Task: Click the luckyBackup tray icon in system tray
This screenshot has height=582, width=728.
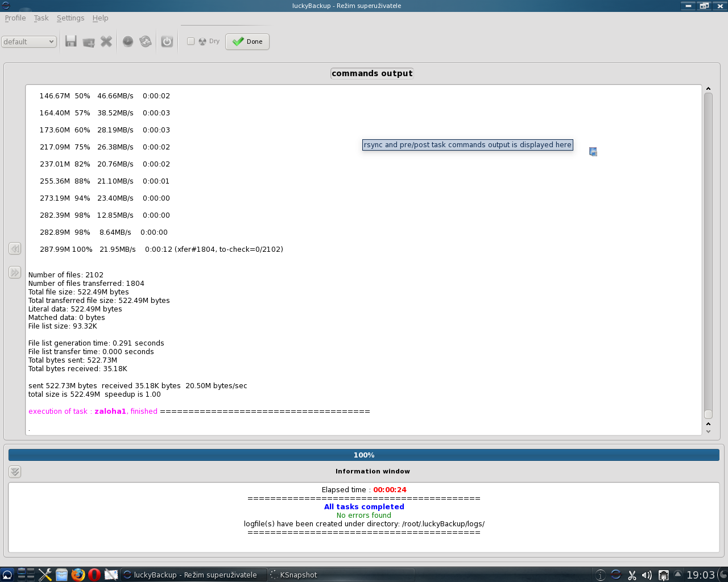Action: (x=616, y=575)
